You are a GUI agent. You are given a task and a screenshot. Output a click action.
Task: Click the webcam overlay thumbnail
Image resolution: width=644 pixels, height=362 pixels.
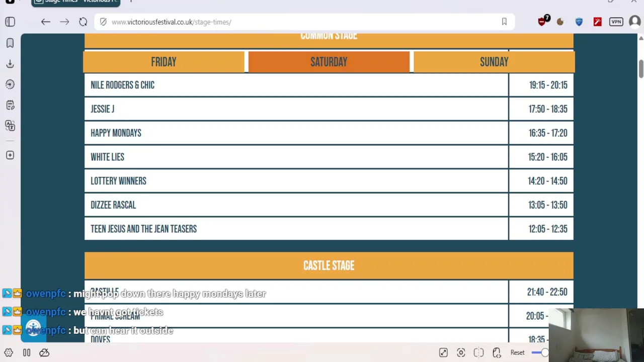point(596,334)
